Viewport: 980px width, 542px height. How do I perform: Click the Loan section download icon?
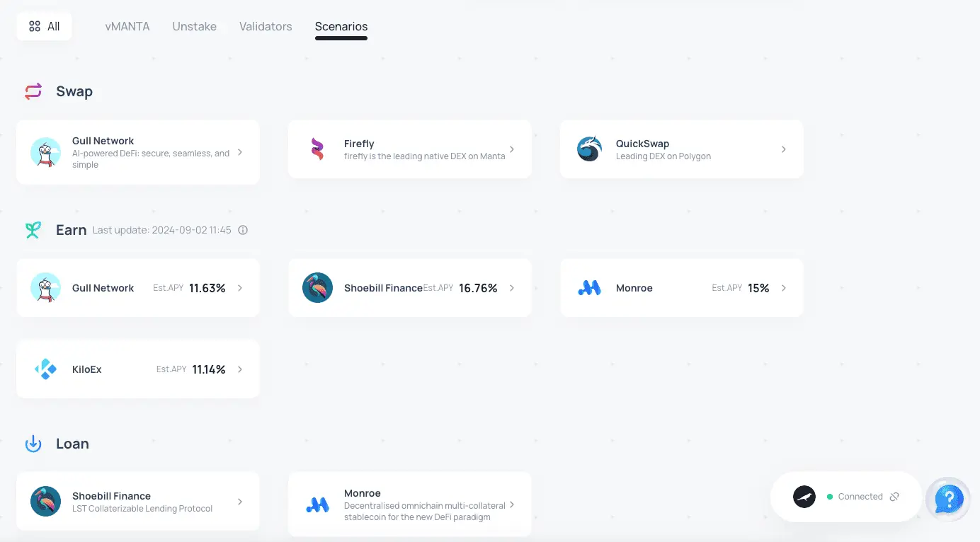pyautogui.click(x=33, y=444)
